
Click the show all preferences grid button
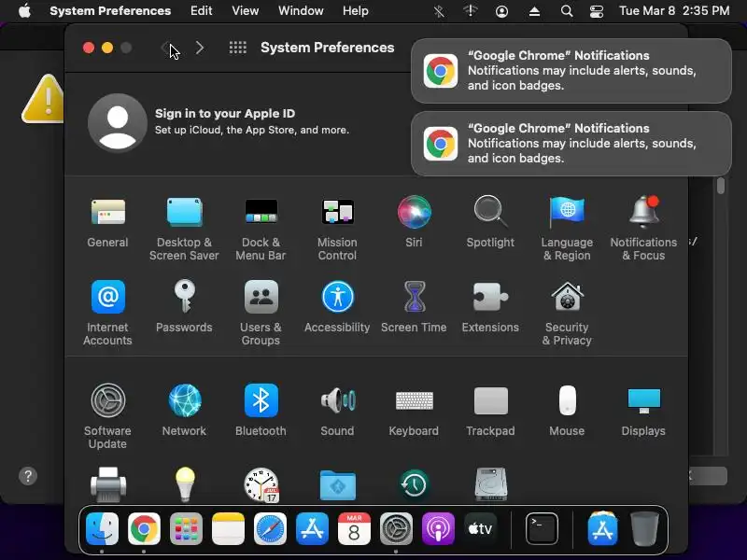click(238, 48)
